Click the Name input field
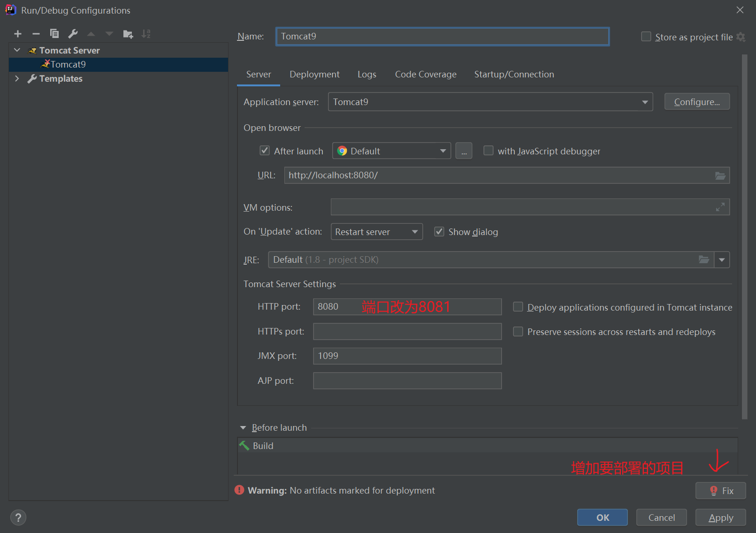 443,36
